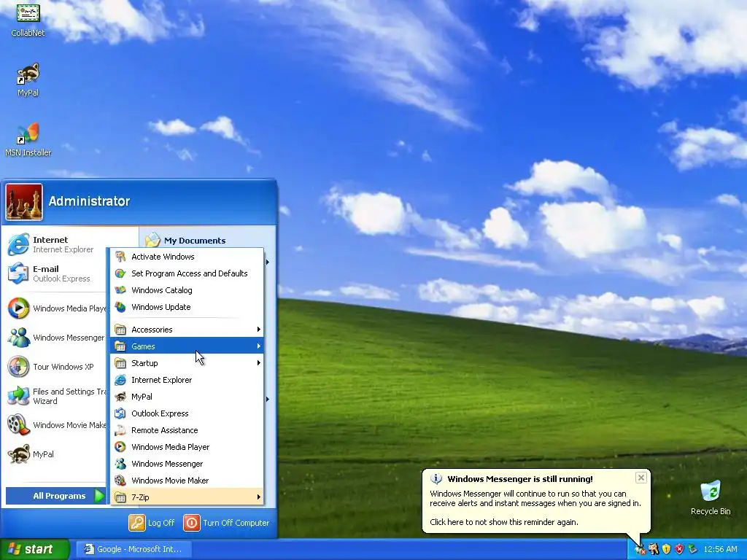Click the Start button
The width and height of the screenshot is (747, 560).
coord(34,550)
